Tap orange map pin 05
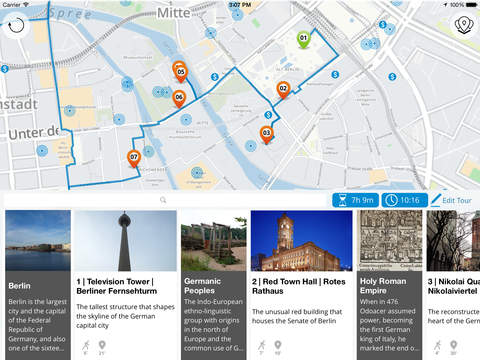The width and height of the screenshot is (480, 360). point(180,73)
